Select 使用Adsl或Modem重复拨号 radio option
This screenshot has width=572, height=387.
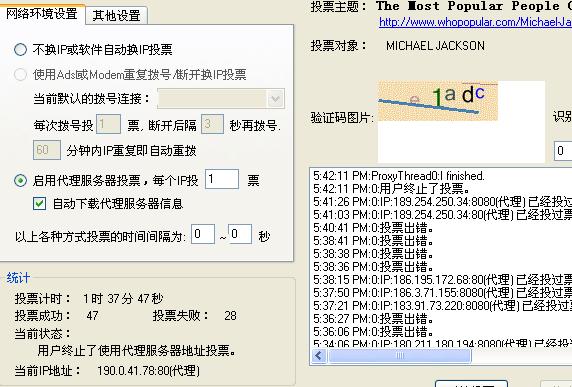click(x=20, y=74)
